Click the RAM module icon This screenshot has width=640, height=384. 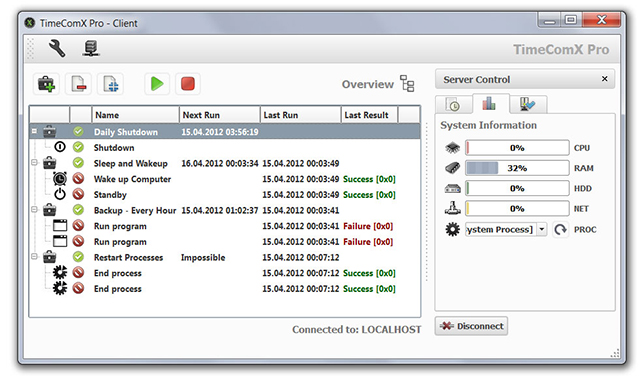pos(452,168)
